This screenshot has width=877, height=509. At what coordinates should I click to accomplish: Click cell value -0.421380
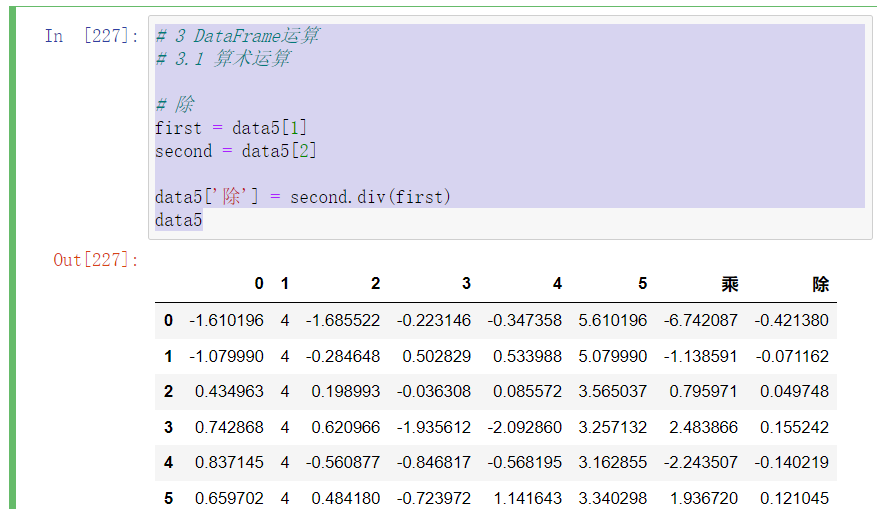791,321
